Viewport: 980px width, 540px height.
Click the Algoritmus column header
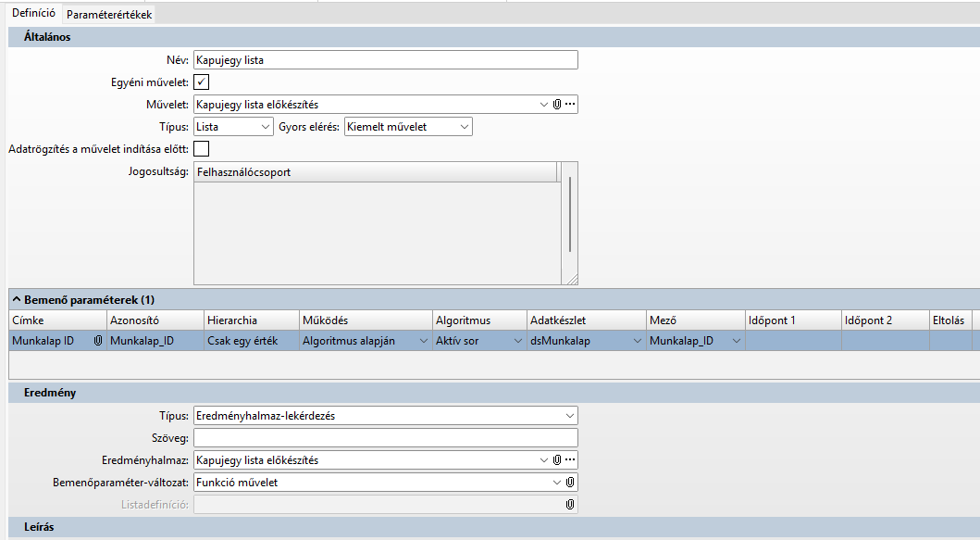[x=479, y=320]
